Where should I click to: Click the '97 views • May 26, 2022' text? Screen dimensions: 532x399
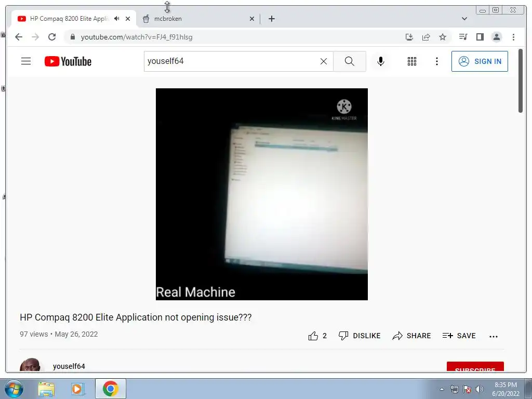tap(59, 334)
